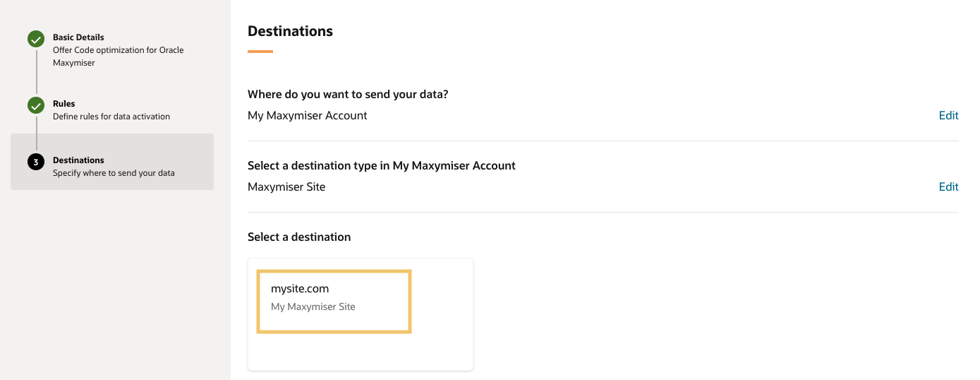Edit the Maxymiser Site destination type
The image size is (980, 380).
948,187
